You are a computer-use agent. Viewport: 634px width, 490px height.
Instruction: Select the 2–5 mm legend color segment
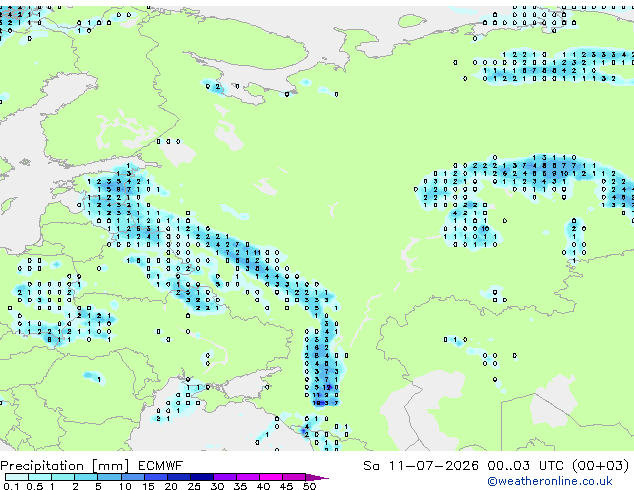[86, 477]
